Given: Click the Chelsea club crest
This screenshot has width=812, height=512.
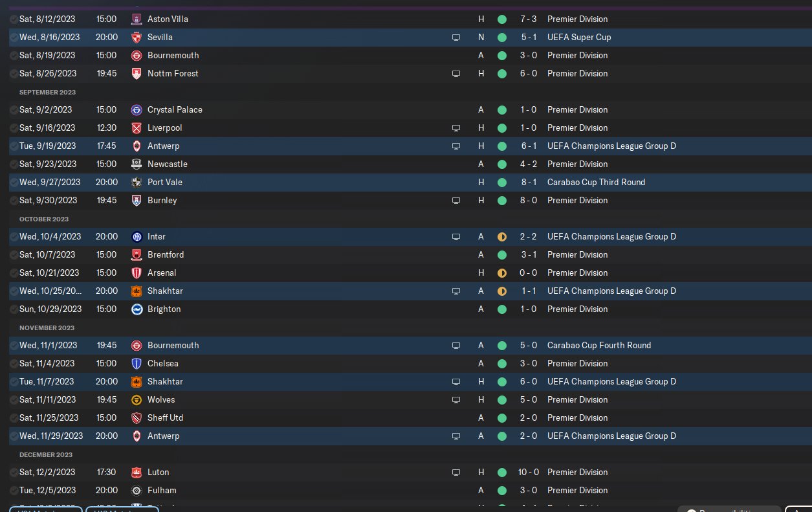Looking at the screenshot, I should (x=136, y=364).
